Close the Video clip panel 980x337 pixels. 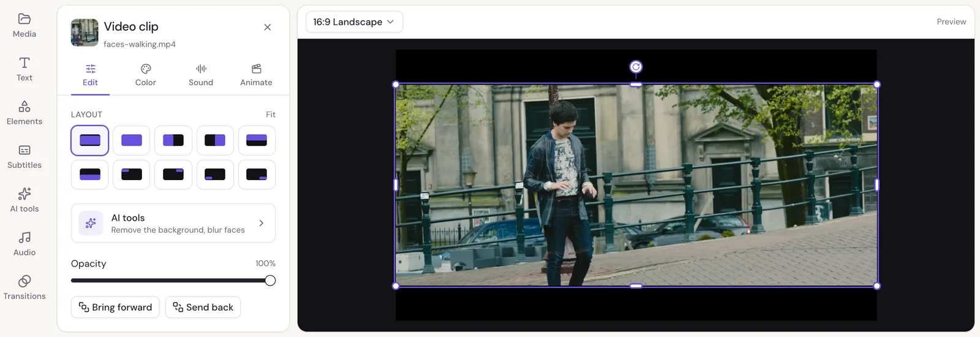click(268, 27)
